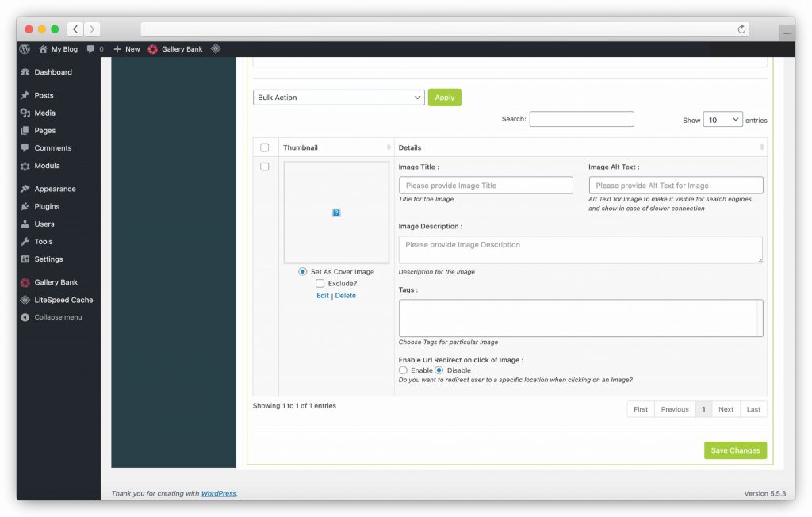Viewport: 812px width, 517px height.
Task: Check the Exclude? checkbox
Action: click(320, 283)
